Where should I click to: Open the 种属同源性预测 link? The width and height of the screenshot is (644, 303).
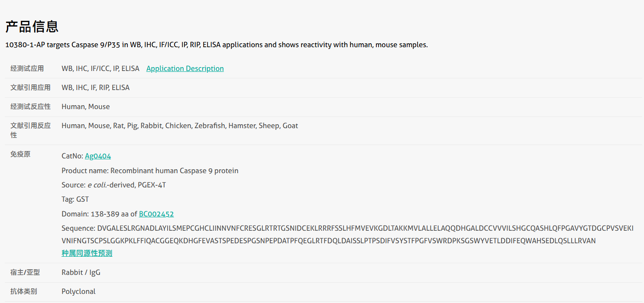point(87,253)
